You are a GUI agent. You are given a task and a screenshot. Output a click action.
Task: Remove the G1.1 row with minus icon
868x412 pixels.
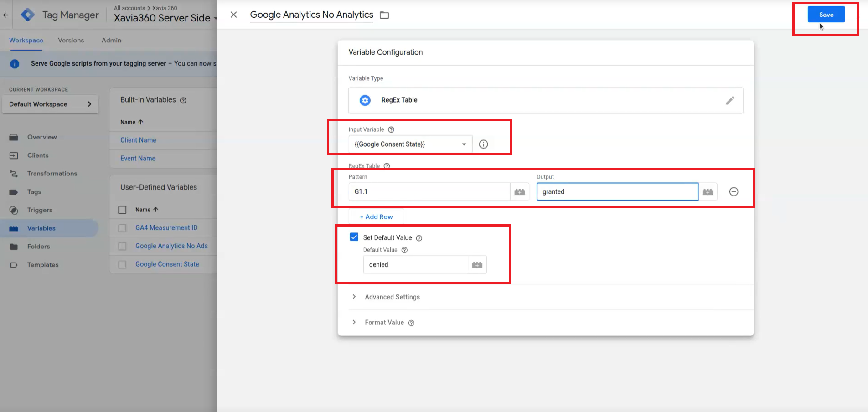click(x=734, y=192)
